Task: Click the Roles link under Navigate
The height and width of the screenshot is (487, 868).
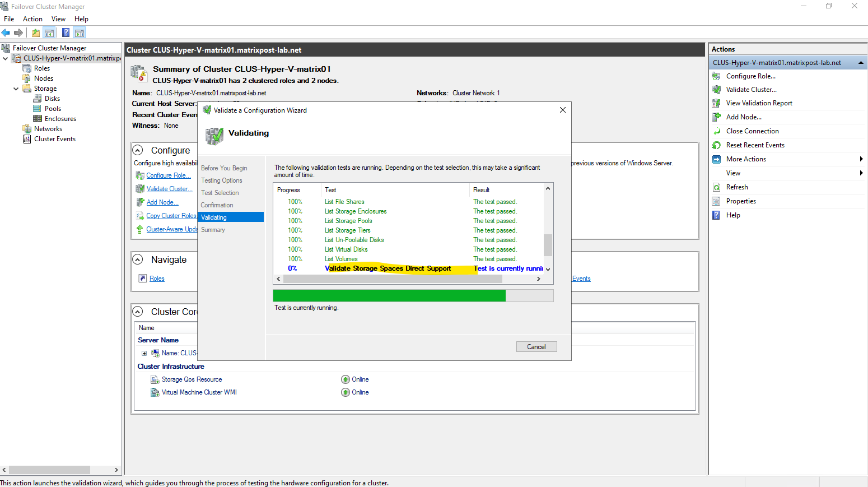Action: coord(157,279)
